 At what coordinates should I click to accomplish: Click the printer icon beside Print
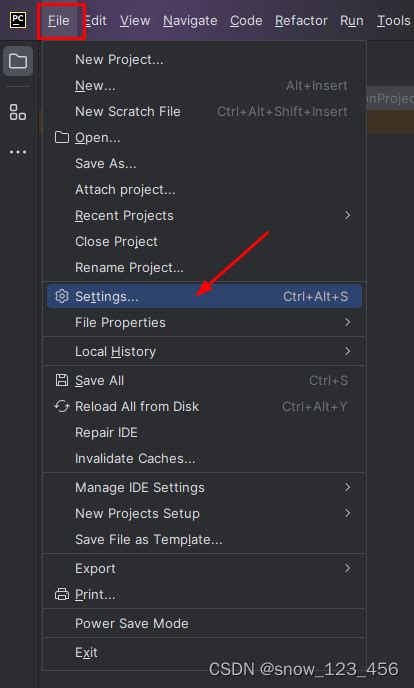tap(62, 595)
